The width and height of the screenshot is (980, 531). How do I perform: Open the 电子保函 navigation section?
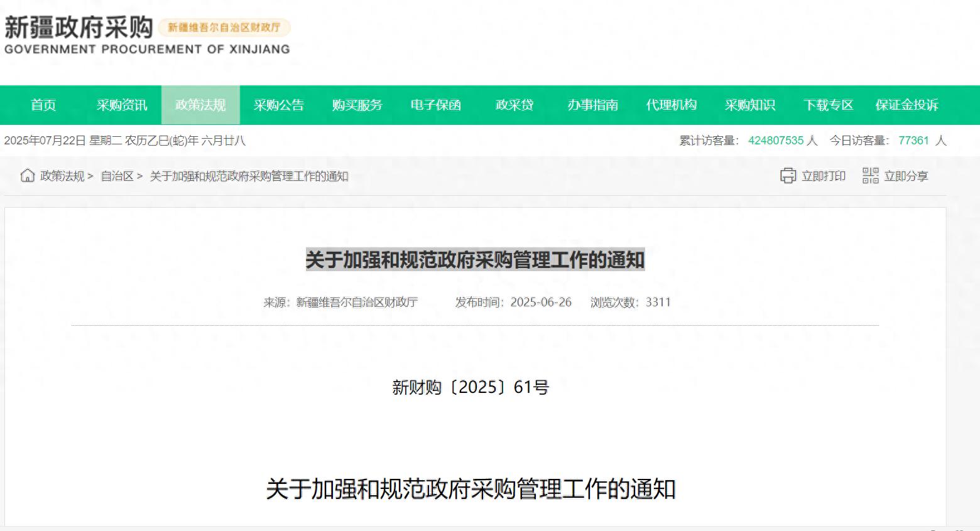[x=436, y=105]
